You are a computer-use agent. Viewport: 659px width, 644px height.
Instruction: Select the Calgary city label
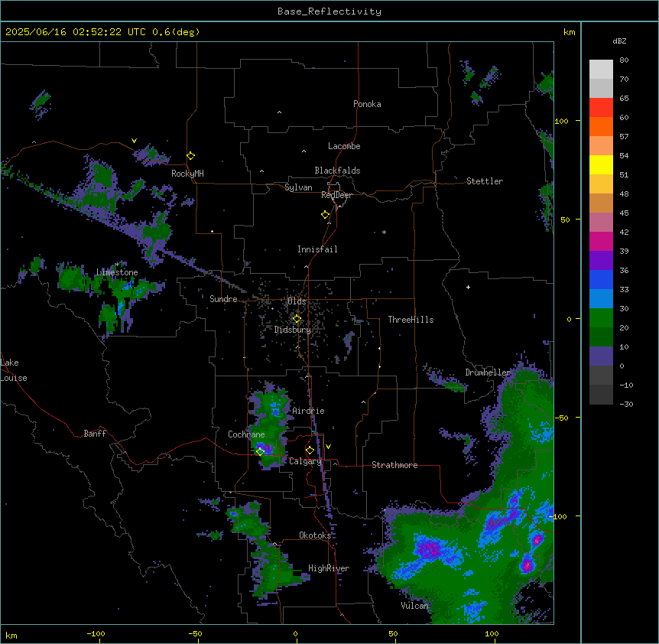click(x=305, y=461)
